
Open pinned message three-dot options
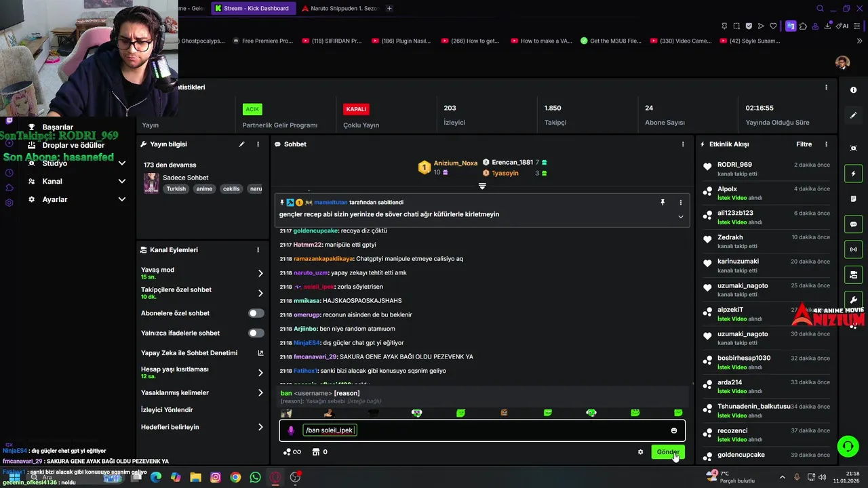tap(681, 202)
